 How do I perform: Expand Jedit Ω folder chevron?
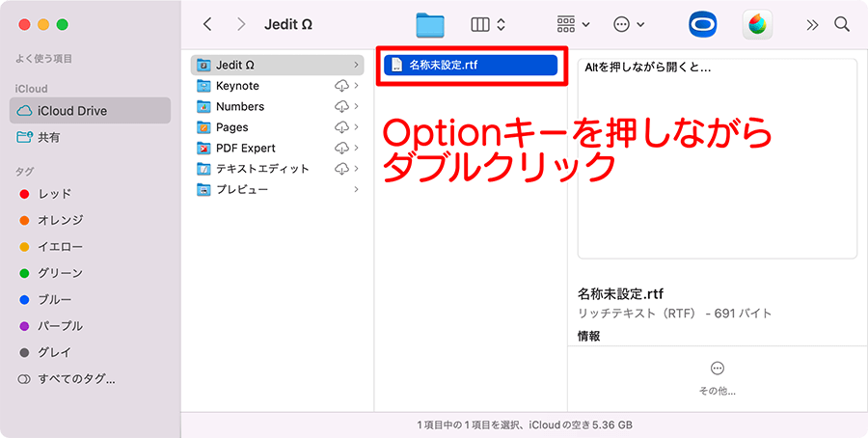(x=356, y=65)
